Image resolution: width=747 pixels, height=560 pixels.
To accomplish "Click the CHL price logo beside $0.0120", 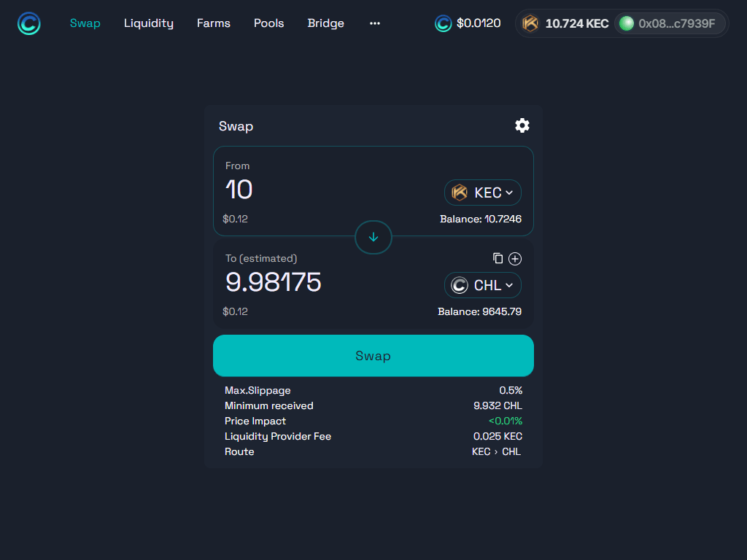I will point(443,23).
